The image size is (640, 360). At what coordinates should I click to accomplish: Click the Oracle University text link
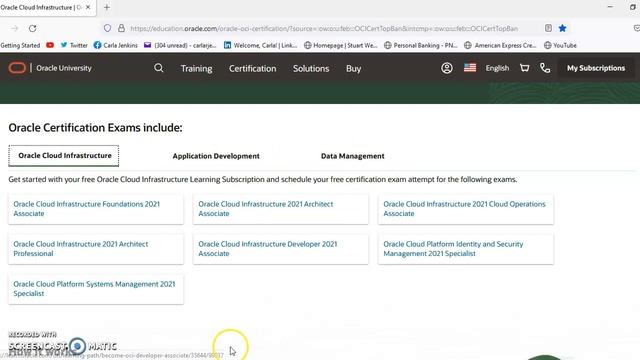click(x=64, y=68)
